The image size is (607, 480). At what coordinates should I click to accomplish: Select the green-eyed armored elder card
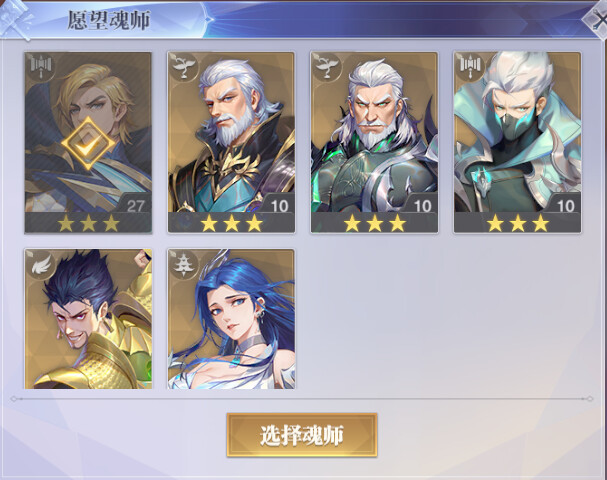(x=374, y=143)
